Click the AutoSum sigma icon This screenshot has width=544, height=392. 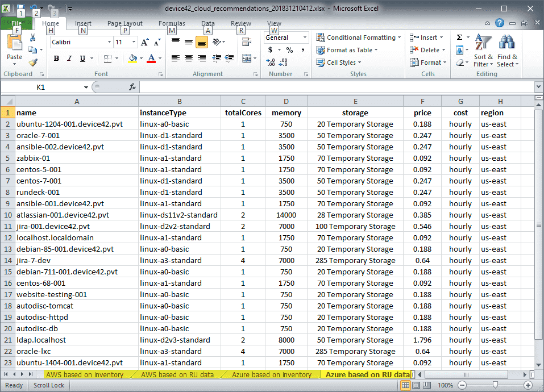[x=460, y=37]
